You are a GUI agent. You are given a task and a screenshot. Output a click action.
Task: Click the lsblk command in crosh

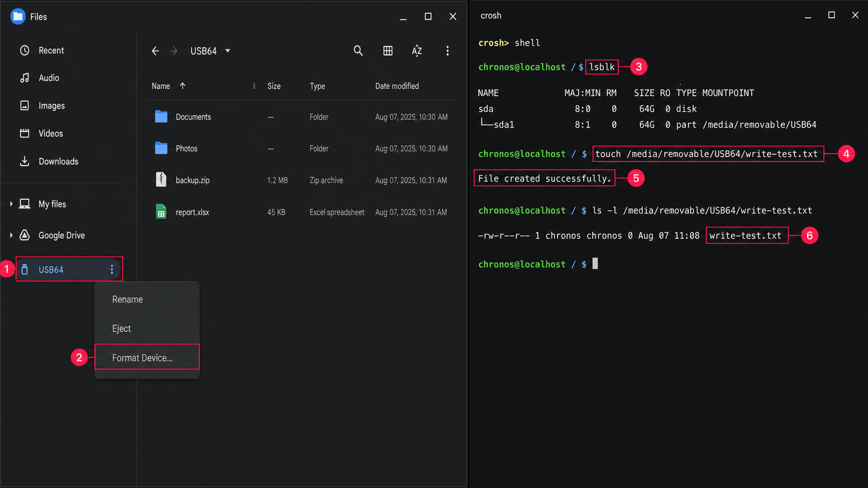[602, 67]
